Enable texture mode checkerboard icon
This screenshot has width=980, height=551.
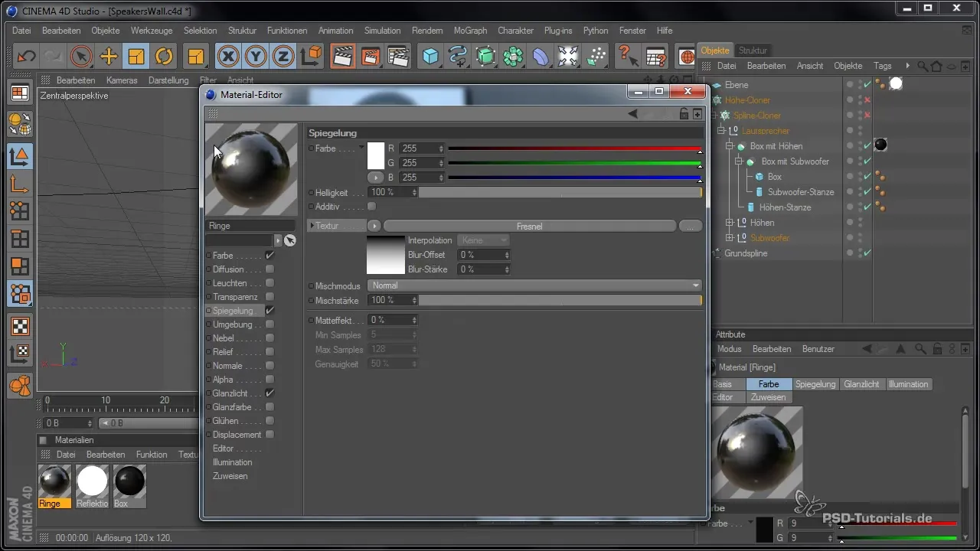tap(20, 326)
